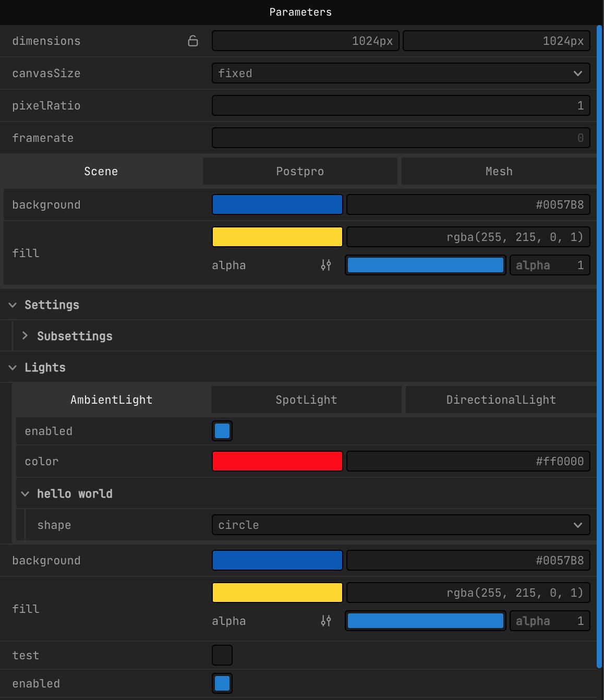Select the DirectionalLight tab
This screenshot has height=700, width=604.
coord(501,400)
